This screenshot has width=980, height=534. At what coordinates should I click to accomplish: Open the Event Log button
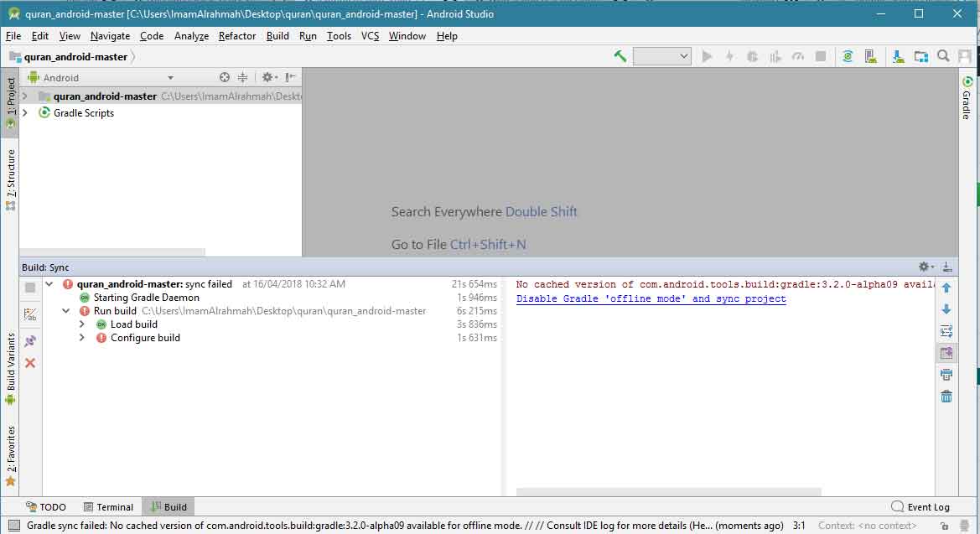tap(920, 507)
